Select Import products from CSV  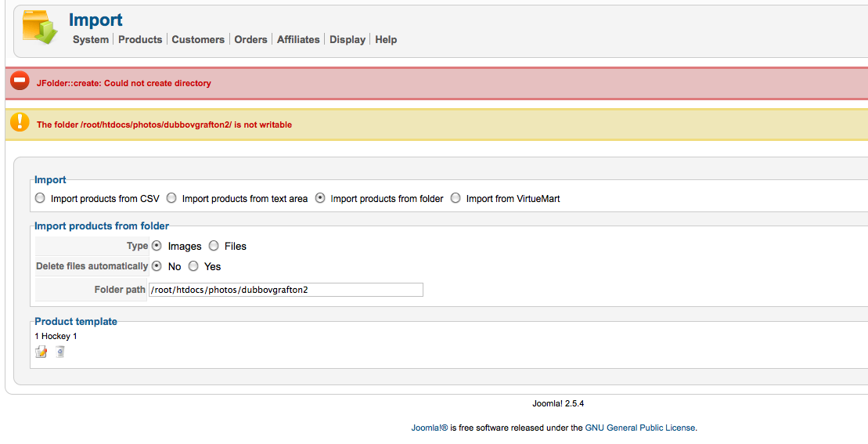(40, 199)
